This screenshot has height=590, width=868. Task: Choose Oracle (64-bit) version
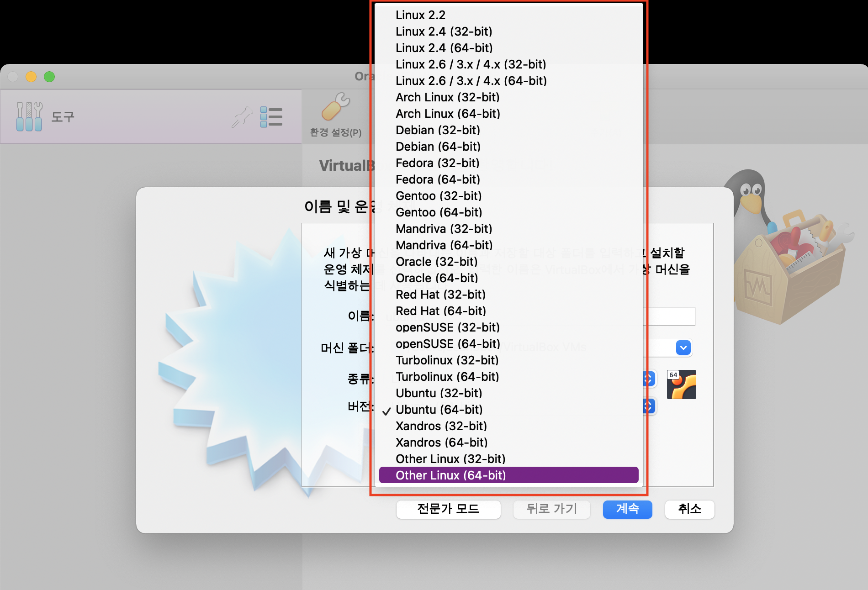(x=508, y=278)
